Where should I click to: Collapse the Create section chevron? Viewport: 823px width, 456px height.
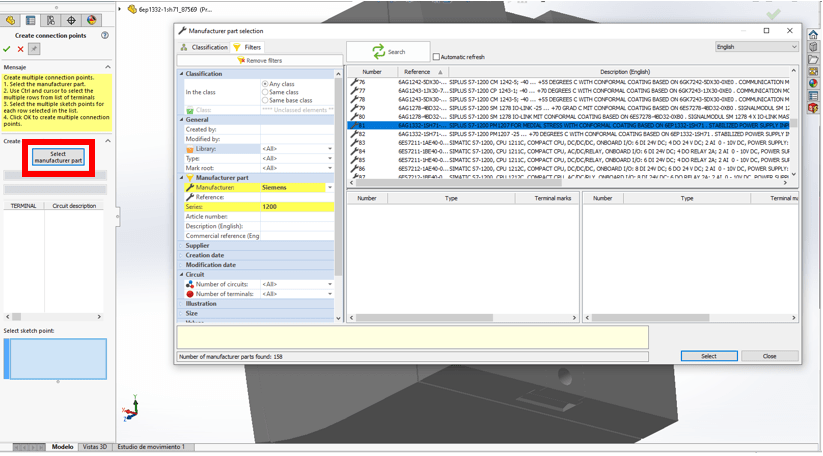(108, 141)
